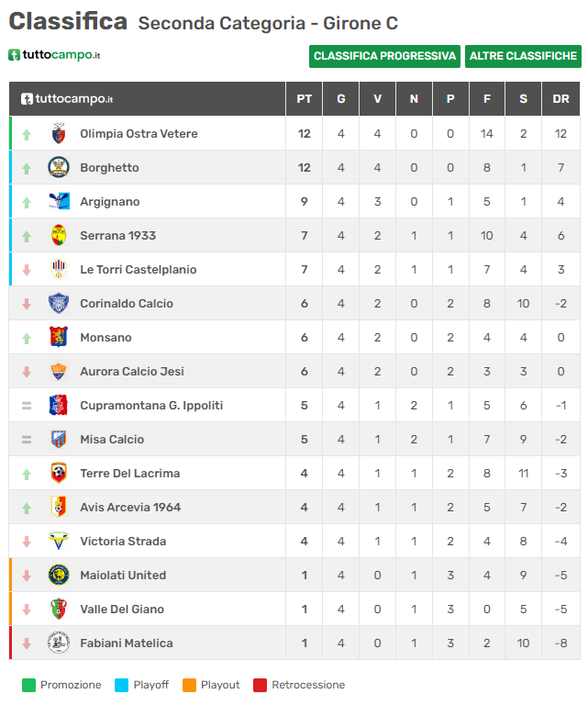
Task: Click the Monsano red lion crest
Action: pos(59,337)
